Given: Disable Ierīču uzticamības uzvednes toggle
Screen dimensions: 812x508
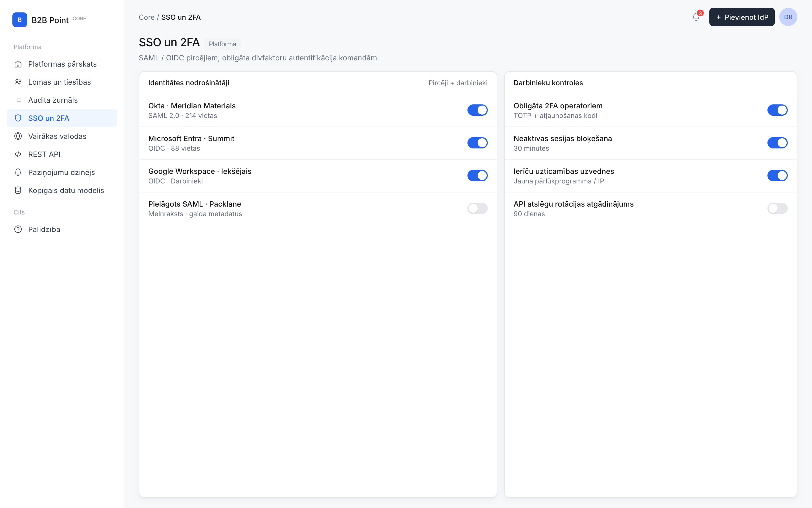Looking at the screenshot, I should point(777,176).
